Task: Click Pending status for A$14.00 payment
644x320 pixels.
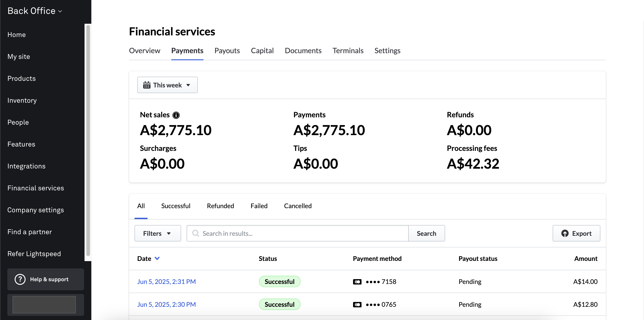Action: tap(470, 282)
